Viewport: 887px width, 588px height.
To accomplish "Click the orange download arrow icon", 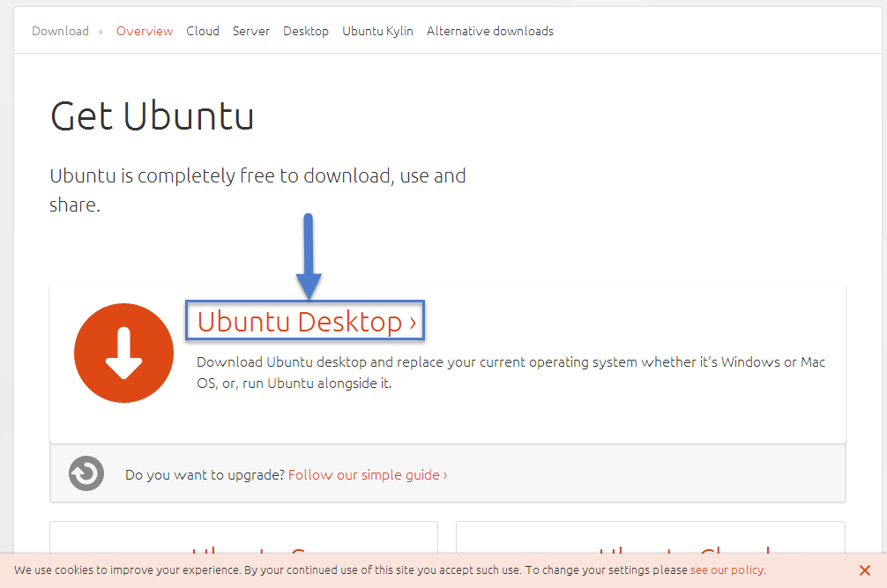I will coord(124,353).
